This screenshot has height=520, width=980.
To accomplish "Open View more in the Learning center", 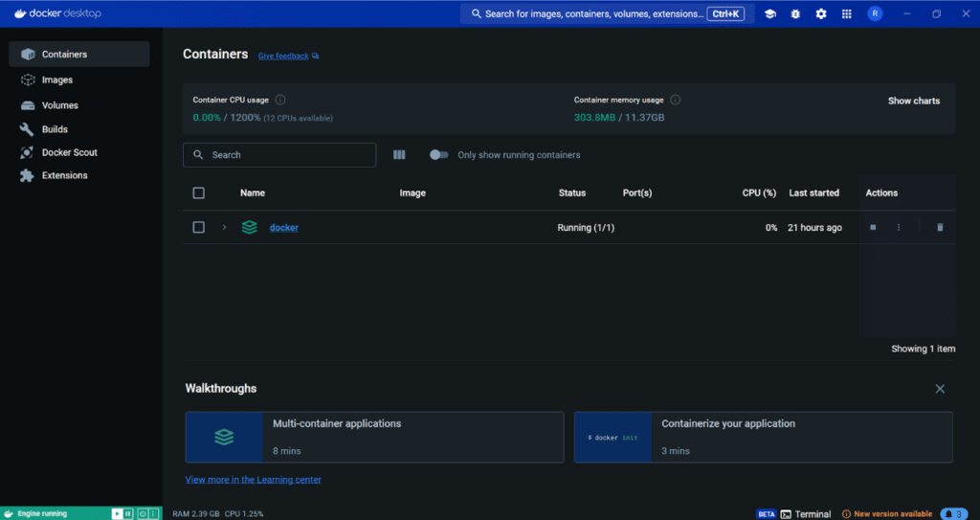I will coord(253,480).
